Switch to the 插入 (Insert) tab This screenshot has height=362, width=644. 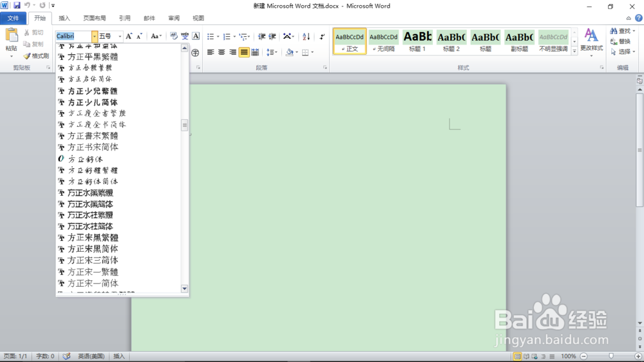pos(64,18)
